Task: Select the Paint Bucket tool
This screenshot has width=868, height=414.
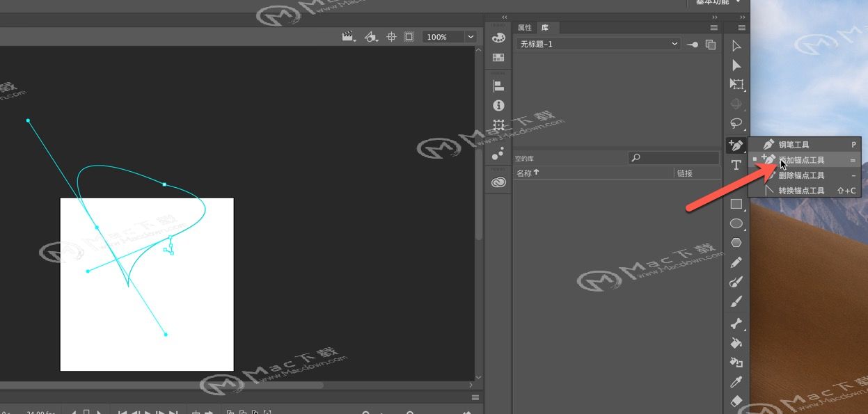Action: [736, 343]
